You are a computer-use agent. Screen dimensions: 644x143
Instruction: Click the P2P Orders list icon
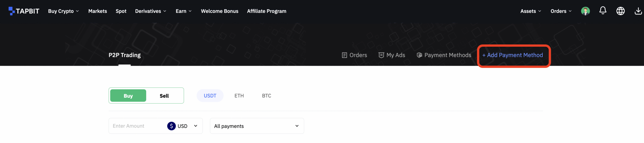pyautogui.click(x=344, y=55)
